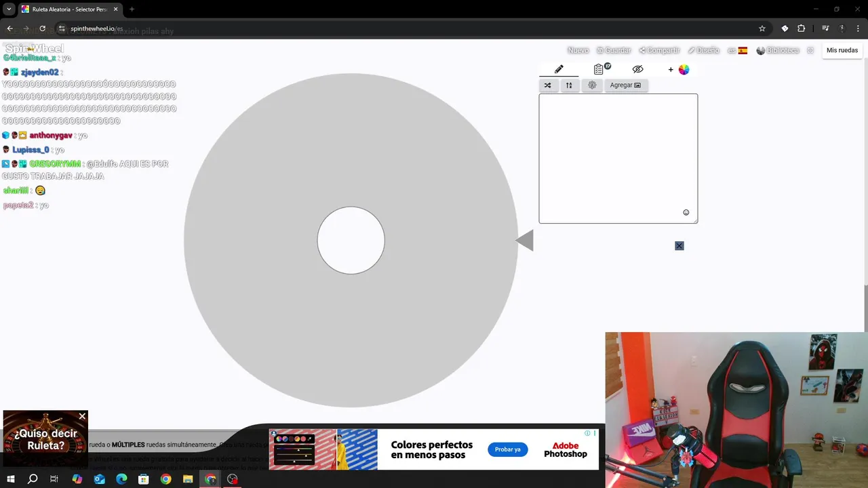Sort the entries with sort icon
868x488 pixels.
click(569, 85)
